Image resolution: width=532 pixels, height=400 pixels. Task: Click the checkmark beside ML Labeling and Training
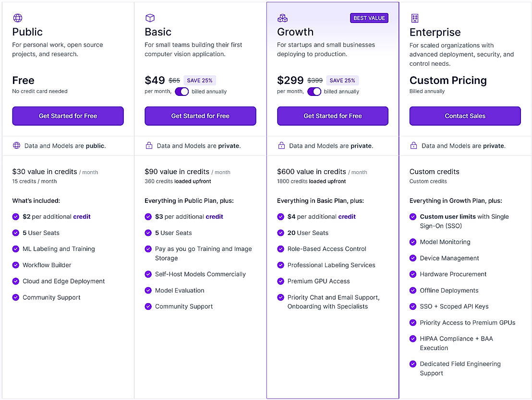(x=16, y=249)
